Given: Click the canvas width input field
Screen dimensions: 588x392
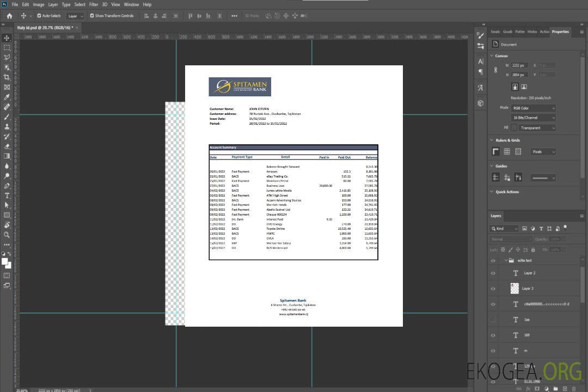Looking at the screenshot, I should (519, 65).
